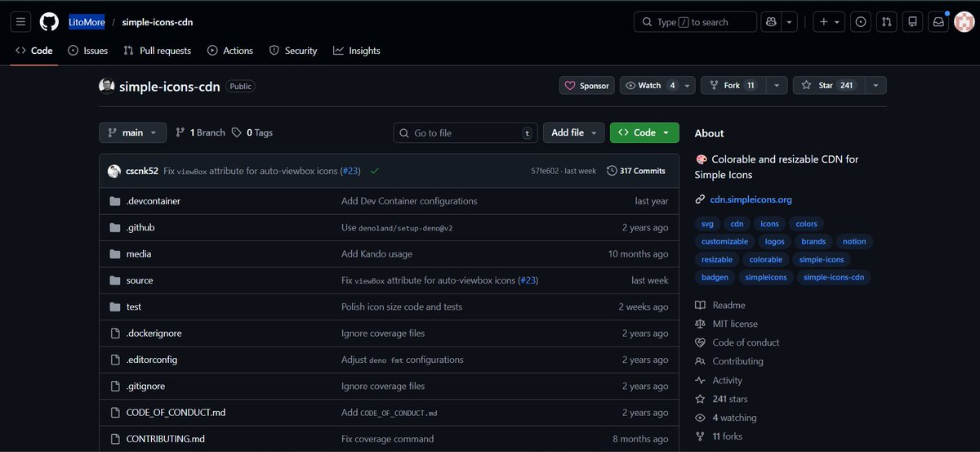
Task: Open the Copilot chat icon
Action: point(769,22)
